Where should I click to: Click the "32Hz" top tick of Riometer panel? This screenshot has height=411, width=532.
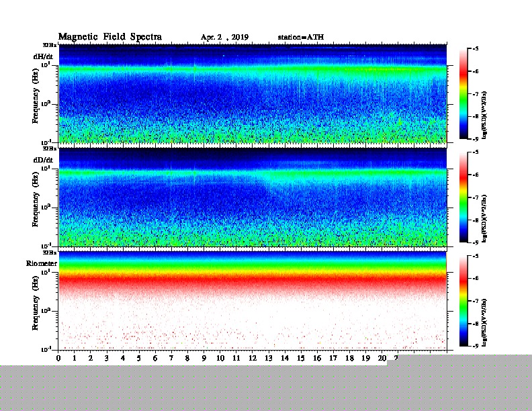point(50,253)
